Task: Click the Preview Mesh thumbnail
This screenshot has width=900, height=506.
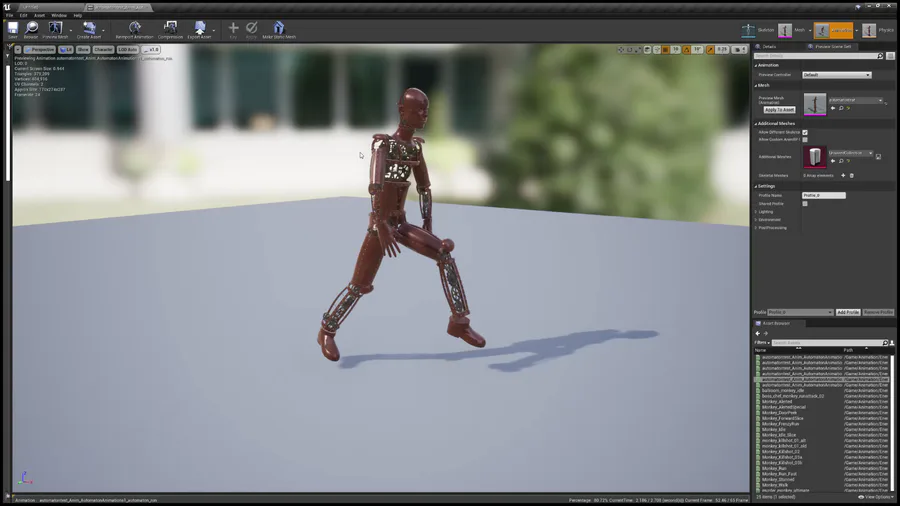Action: [814, 104]
